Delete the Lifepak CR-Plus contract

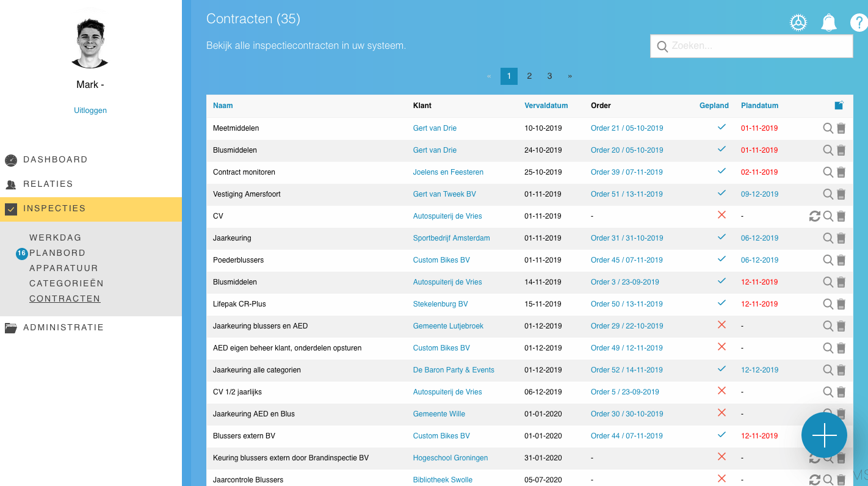tap(841, 304)
